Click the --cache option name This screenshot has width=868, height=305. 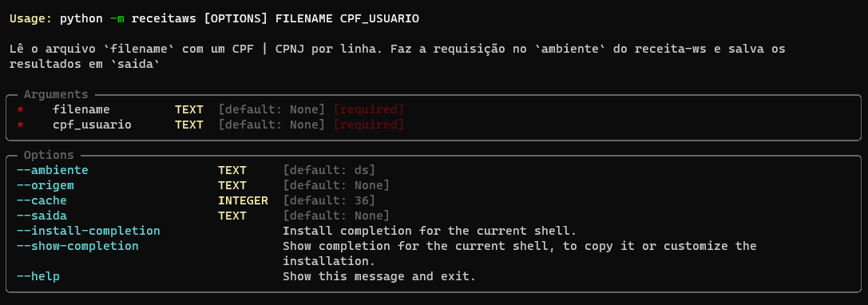pyautogui.click(x=42, y=200)
